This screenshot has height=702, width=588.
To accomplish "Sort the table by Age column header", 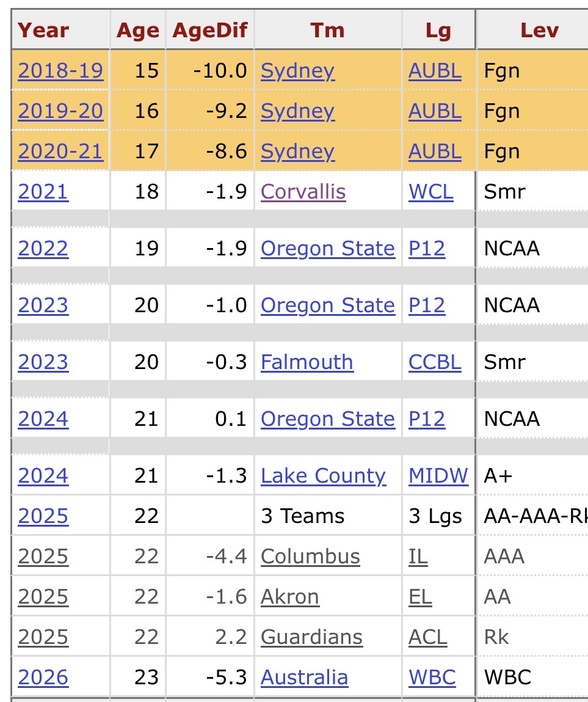I will point(137,30).
